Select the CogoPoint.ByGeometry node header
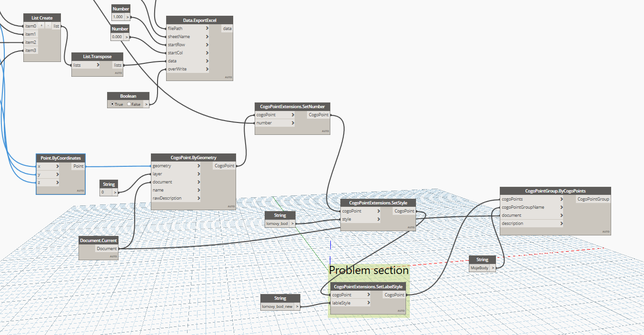This screenshot has height=335, width=644. (193, 157)
